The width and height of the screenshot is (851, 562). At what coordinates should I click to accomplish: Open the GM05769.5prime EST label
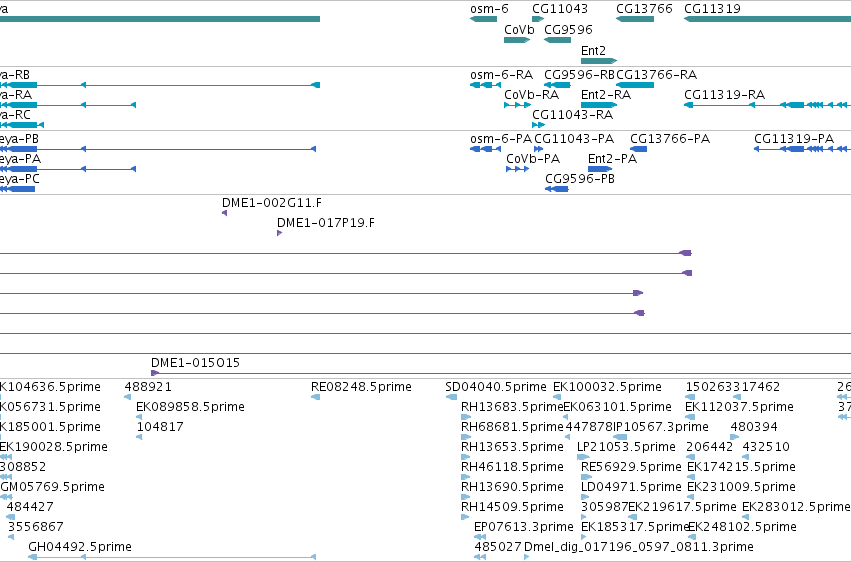(52, 487)
